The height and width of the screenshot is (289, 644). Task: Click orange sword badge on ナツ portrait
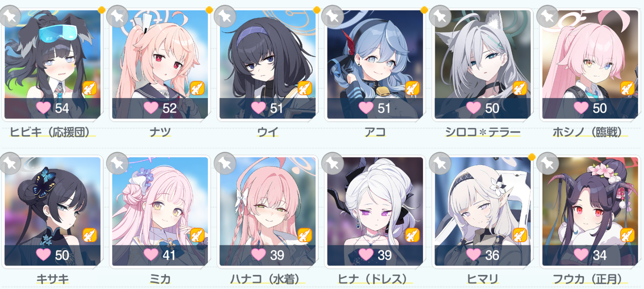(197, 88)
